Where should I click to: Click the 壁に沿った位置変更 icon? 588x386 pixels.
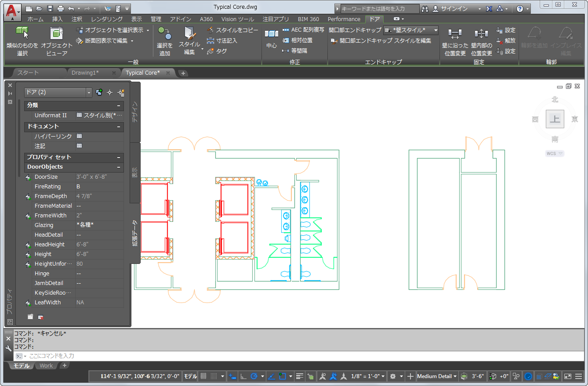[x=454, y=34]
